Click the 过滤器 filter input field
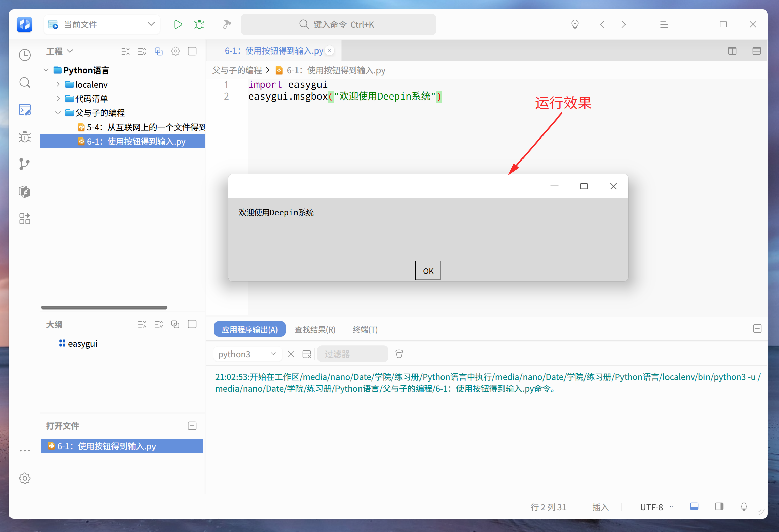This screenshot has width=779, height=532. pos(353,354)
